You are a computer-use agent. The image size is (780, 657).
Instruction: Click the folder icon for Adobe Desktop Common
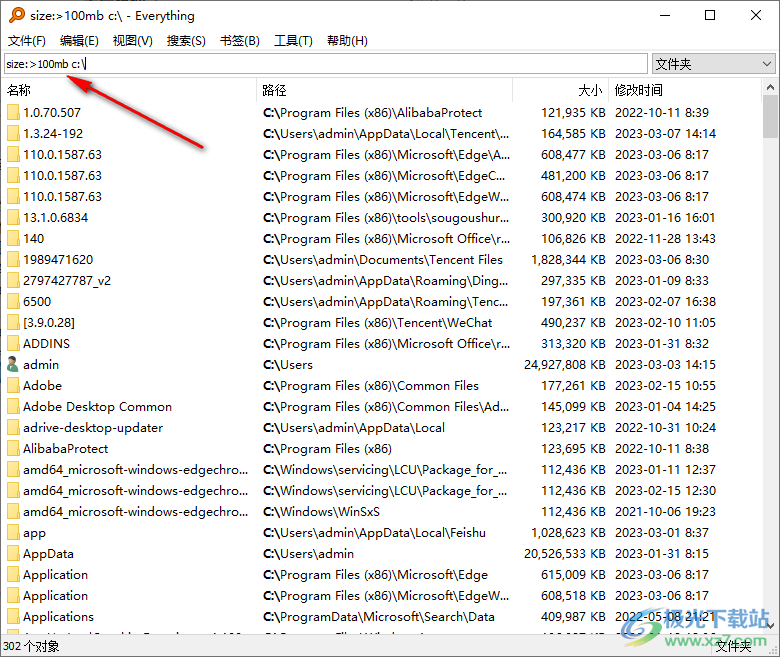(x=13, y=407)
